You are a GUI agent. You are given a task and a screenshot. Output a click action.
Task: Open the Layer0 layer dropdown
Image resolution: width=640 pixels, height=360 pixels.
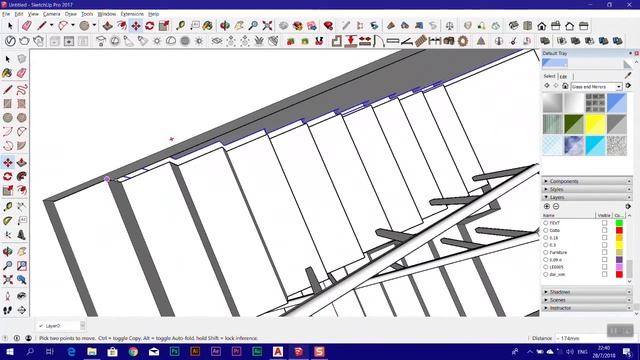click(x=61, y=326)
